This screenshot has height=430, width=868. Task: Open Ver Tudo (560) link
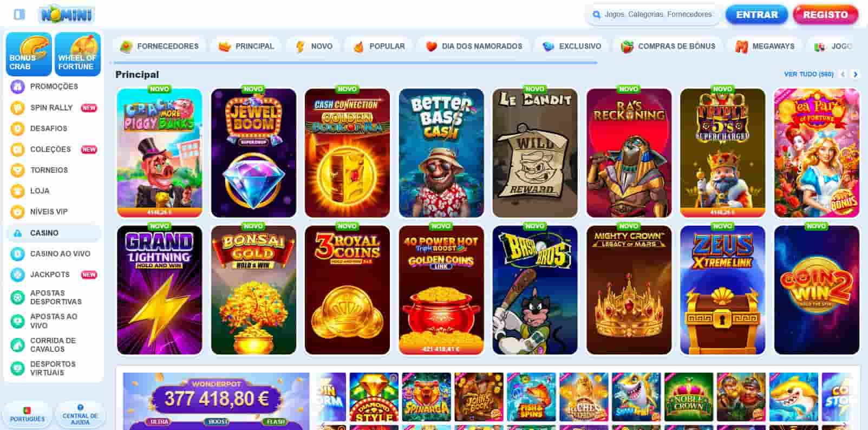808,74
